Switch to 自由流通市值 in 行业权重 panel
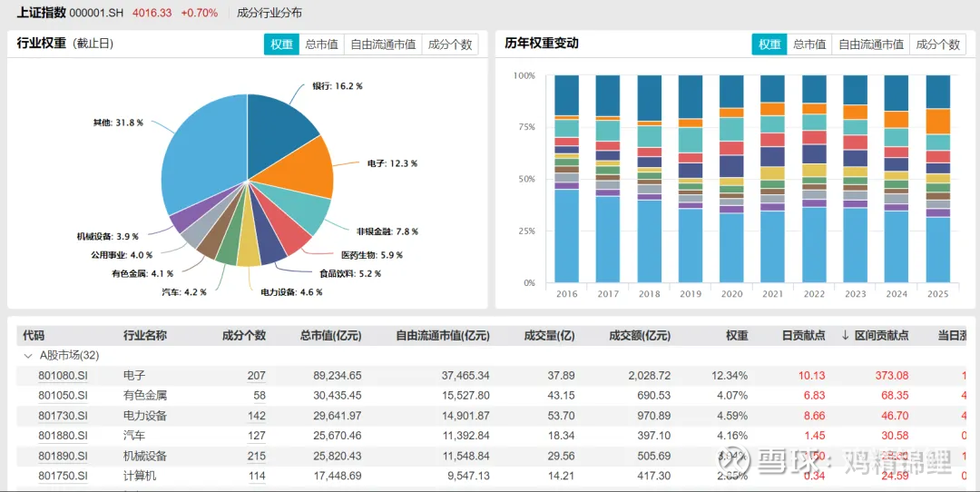Image resolution: width=980 pixels, height=492 pixels. pyautogui.click(x=383, y=44)
